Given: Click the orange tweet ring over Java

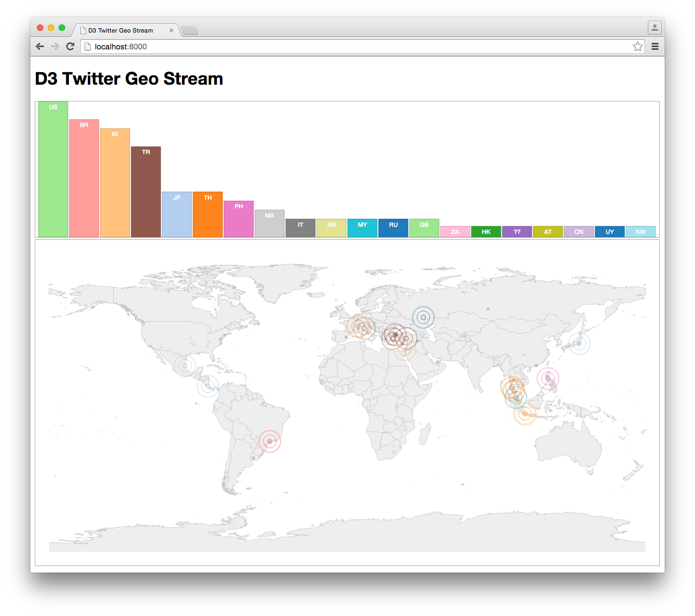Looking at the screenshot, I should tap(525, 414).
